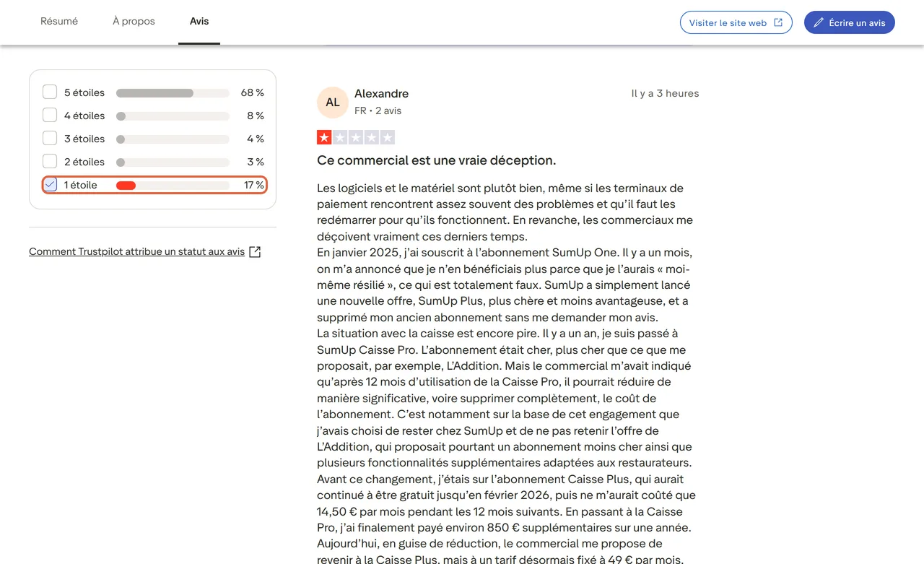Viewport: 924px width, 564px height.
Task: Click the 3 % percentage value
Action: pyautogui.click(x=256, y=162)
